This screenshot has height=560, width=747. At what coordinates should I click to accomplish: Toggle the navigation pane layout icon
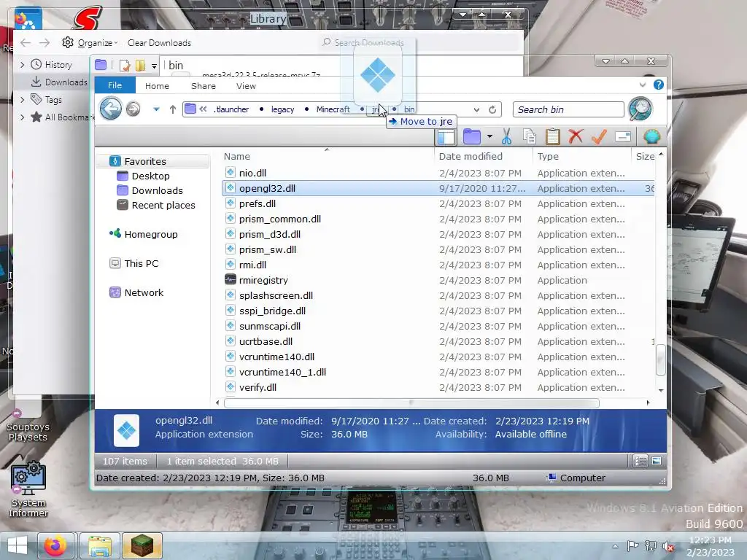(x=446, y=137)
